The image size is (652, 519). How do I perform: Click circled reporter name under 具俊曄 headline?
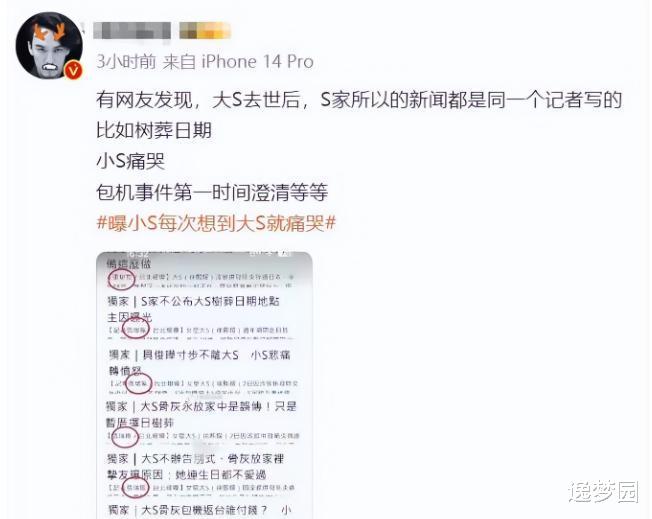138,383
